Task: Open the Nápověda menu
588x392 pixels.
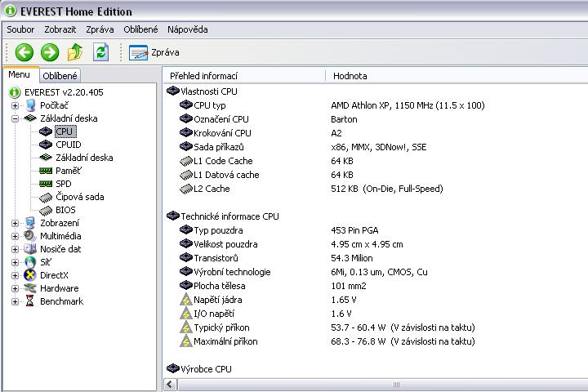Action: coord(188,29)
